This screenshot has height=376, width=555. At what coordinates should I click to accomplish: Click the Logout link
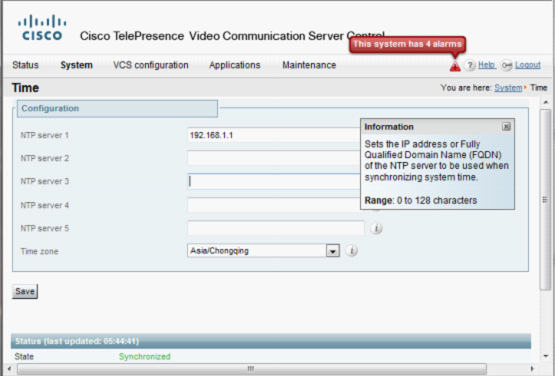click(x=528, y=65)
